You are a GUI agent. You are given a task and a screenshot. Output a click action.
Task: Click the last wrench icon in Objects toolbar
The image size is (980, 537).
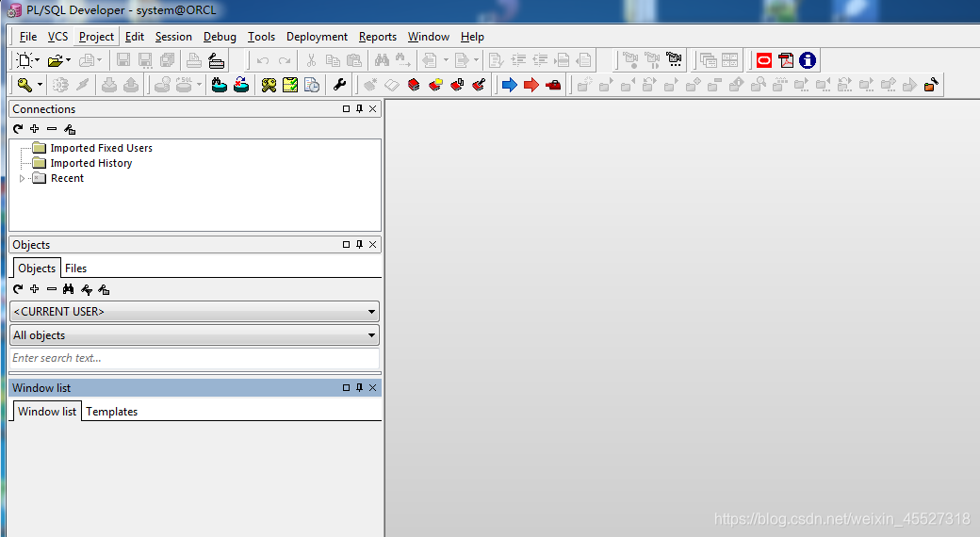click(x=104, y=289)
